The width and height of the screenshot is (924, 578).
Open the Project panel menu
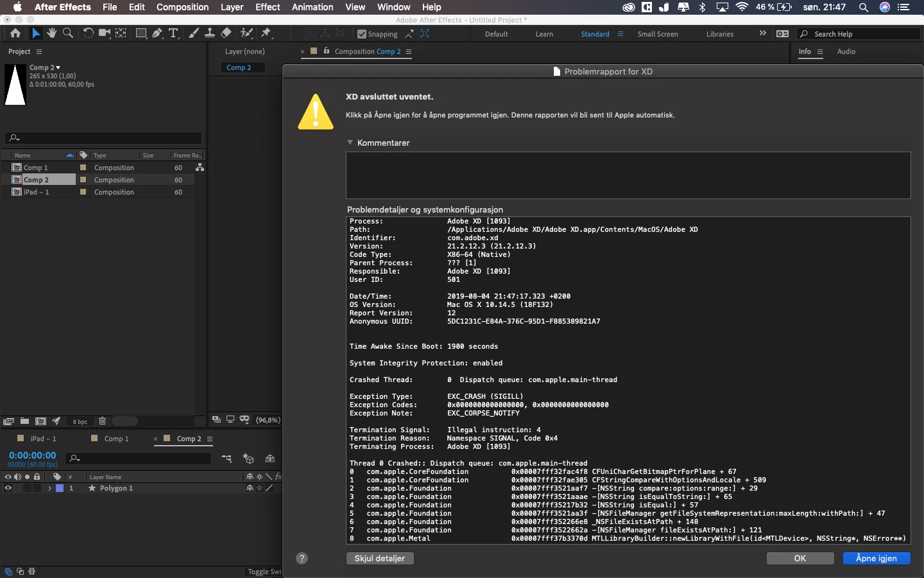pyautogui.click(x=39, y=51)
